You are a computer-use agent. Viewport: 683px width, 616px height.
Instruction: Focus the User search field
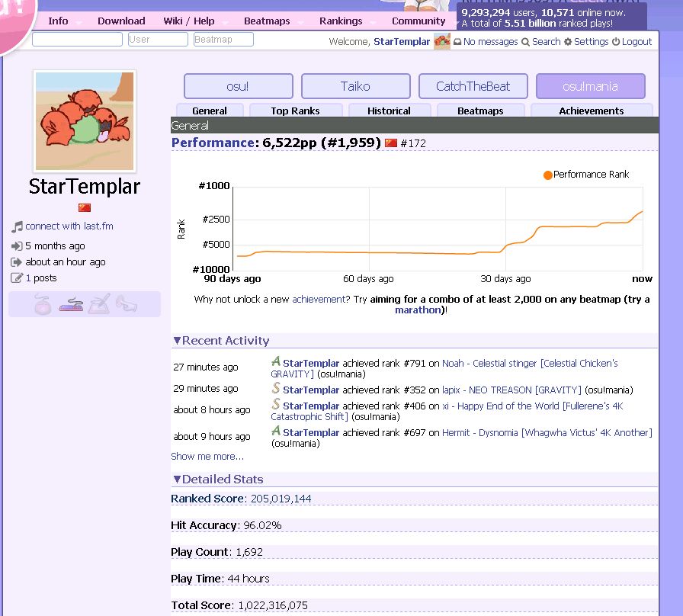click(158, 39)
